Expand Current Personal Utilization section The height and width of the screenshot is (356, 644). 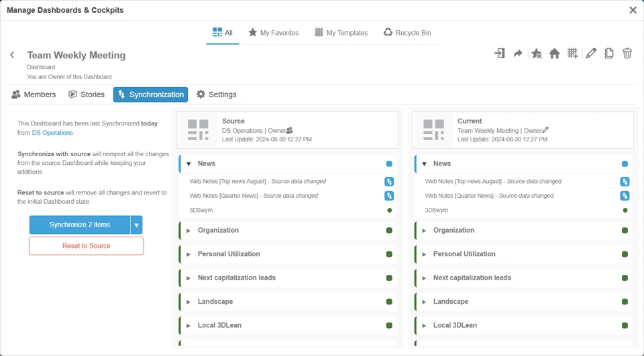click(424, 254)
